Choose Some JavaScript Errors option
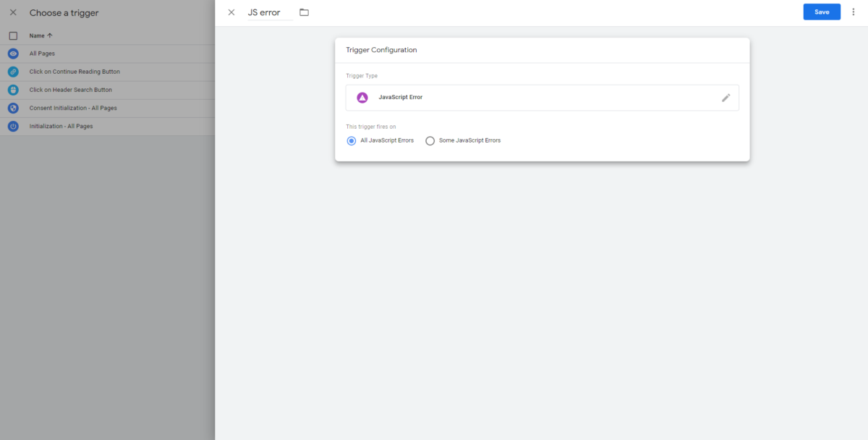868x440 pixels. [x=430, y=140]
